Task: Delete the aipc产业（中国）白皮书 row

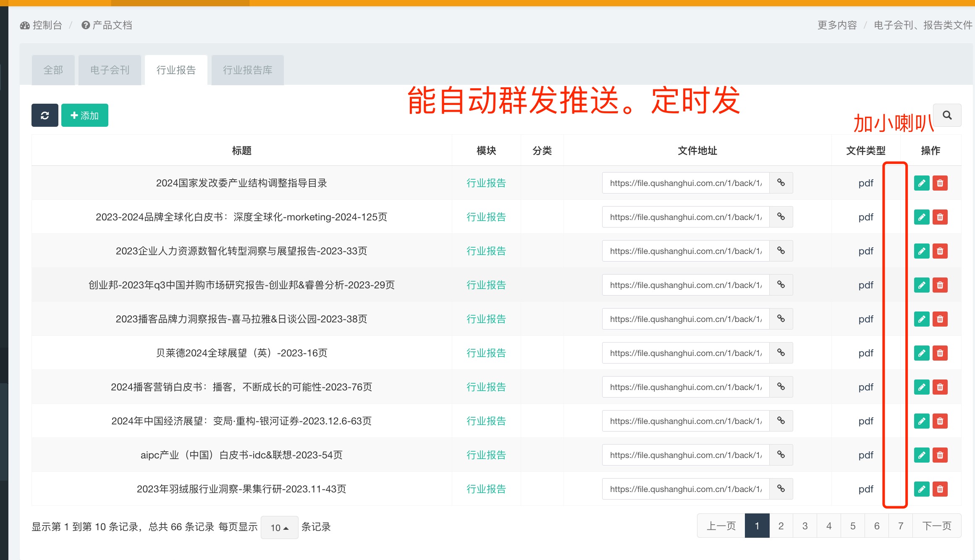Action: point(940,455)
